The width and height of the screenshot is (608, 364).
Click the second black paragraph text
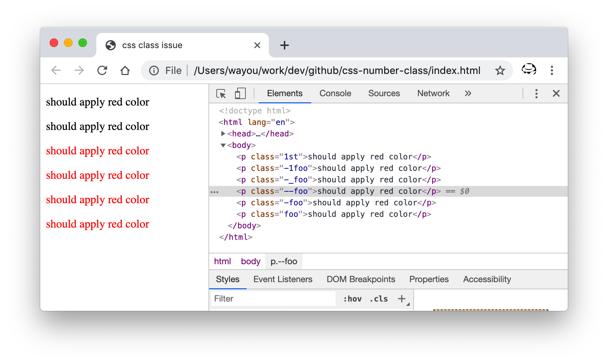coord(97,127)
